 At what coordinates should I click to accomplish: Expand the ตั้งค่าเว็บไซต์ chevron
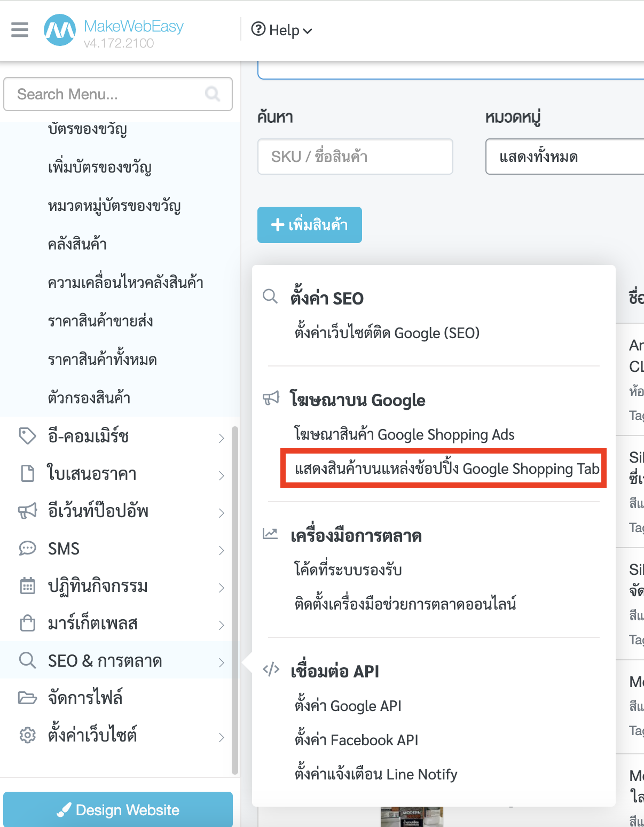(x=222, y=737)
